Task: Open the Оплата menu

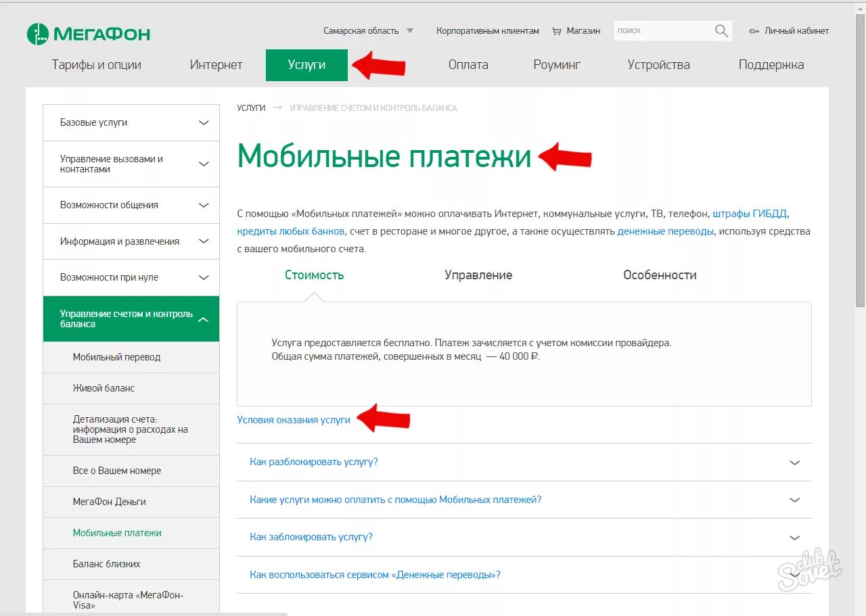Action: coord(468,65)
